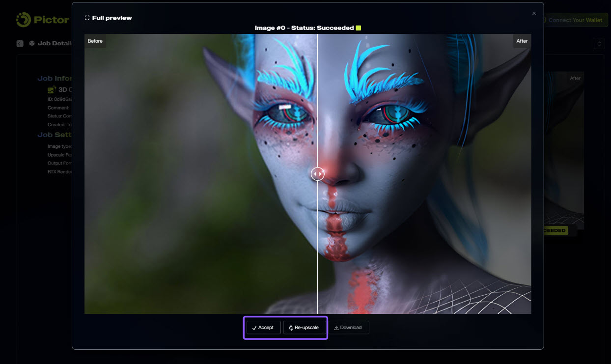611x364 pixels.
Task: Click the Image #0 status heading
Action: [304, 28]
